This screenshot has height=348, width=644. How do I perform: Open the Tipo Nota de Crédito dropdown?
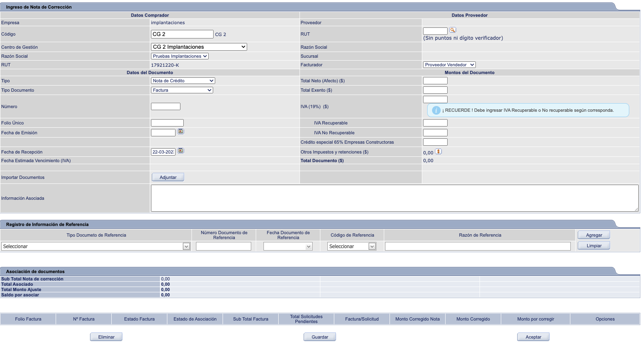click(x=183, y=81)
